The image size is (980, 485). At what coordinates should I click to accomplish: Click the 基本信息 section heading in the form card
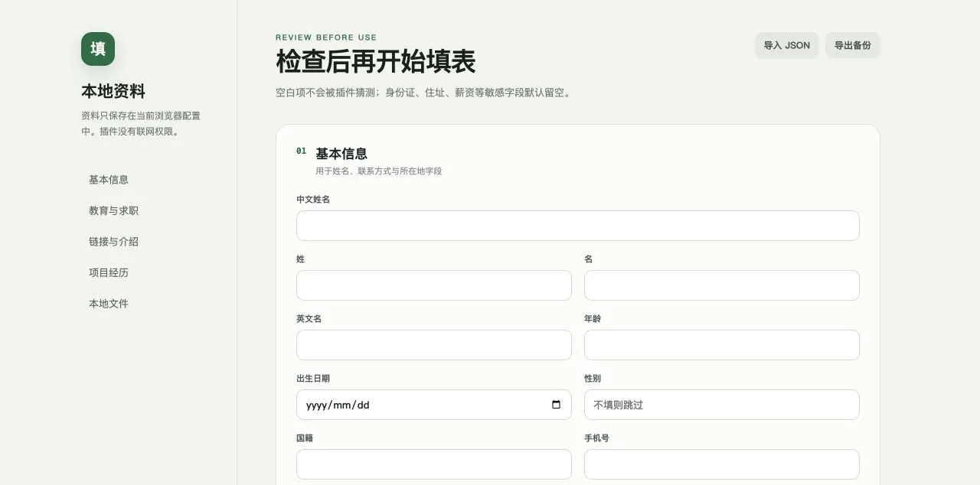tap(341, 154)
